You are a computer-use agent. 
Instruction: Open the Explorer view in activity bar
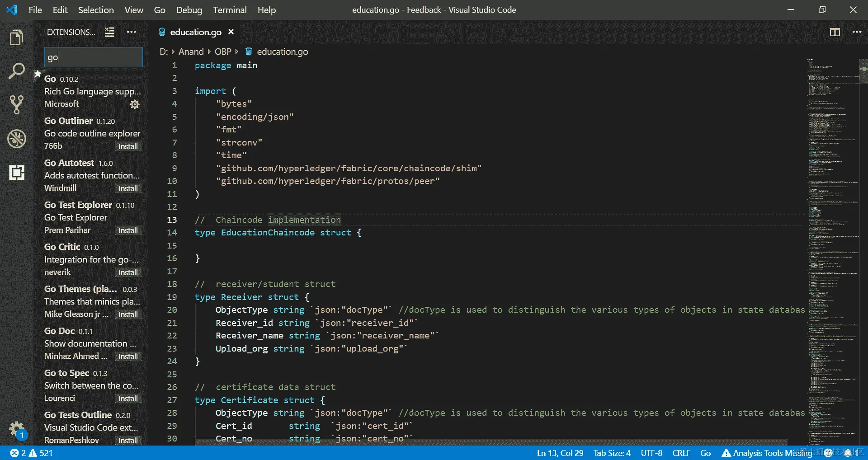17,38
